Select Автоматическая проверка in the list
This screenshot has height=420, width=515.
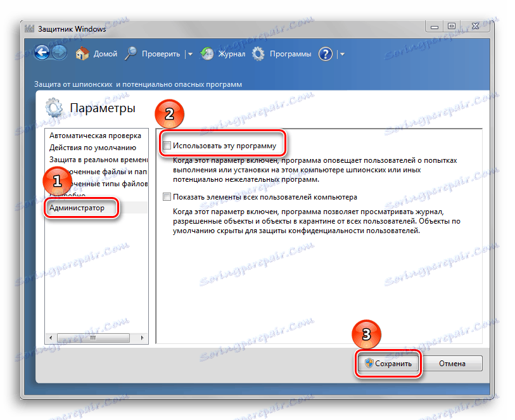[96, 136]
